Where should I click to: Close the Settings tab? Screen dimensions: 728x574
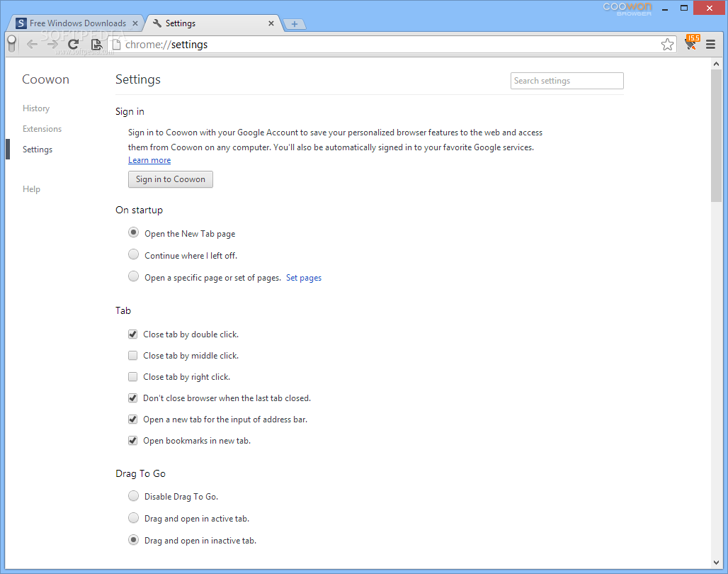[x=271, y=23]
